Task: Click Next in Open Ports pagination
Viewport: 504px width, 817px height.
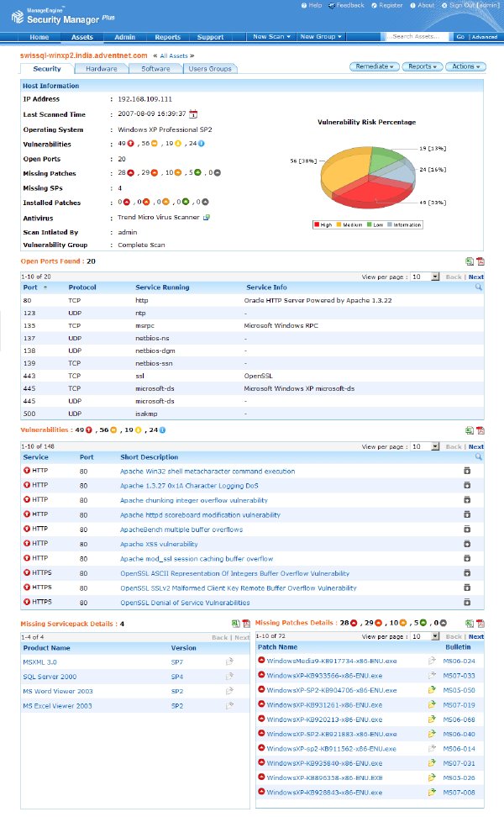Action: click(476, 277)
